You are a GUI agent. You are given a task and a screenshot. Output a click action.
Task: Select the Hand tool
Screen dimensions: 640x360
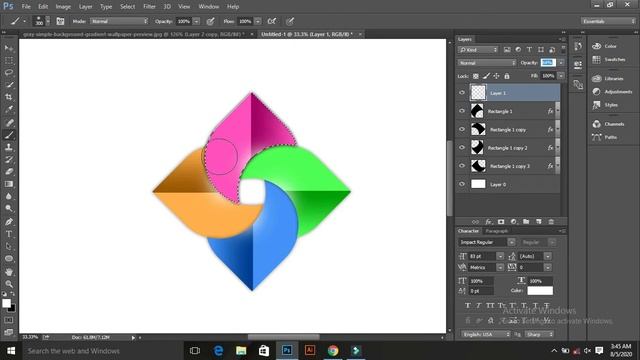point(9,272)
